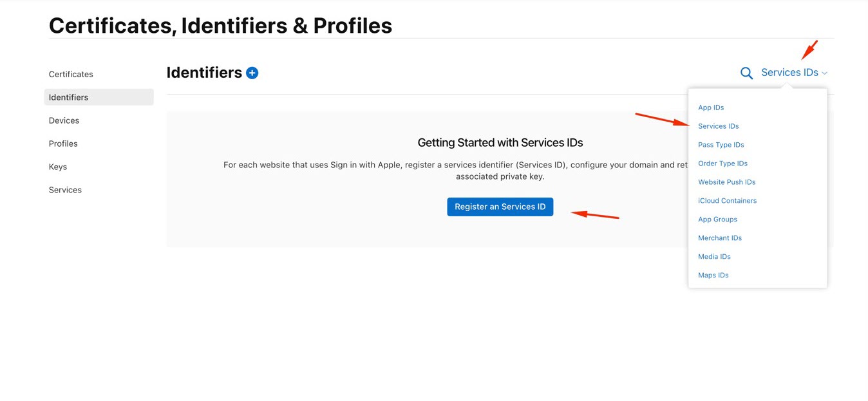Select Pass Type IDs option
The height and width of the screenshot is (401, 868).
coord(721,145)
